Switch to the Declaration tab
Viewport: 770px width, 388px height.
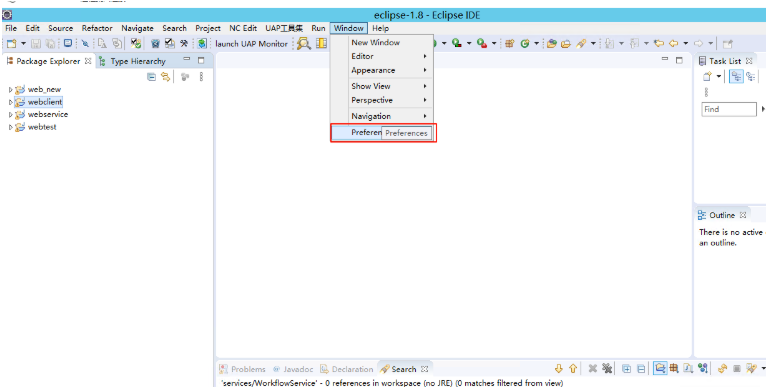347,369
